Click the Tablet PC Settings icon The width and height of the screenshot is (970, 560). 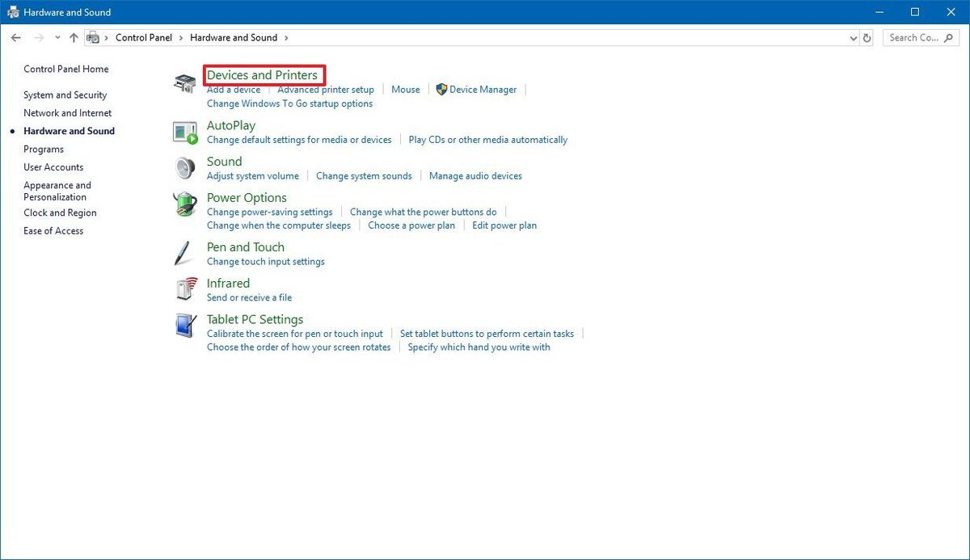184,325
